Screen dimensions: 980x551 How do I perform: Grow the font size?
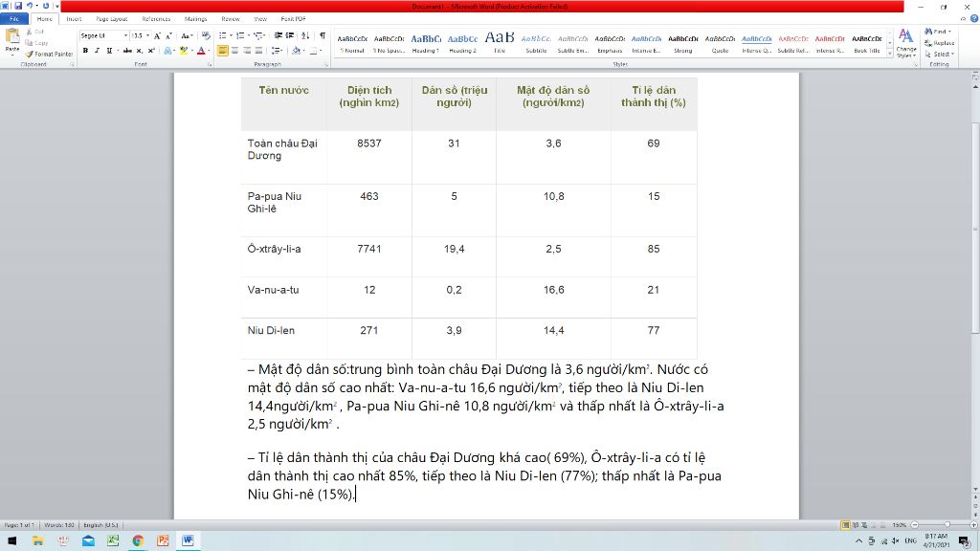tap(157, 36)
